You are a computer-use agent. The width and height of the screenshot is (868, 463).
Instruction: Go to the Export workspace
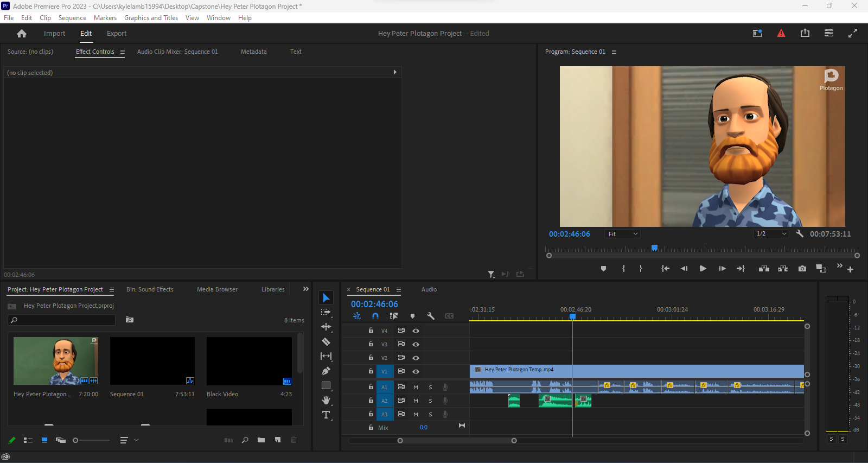coord(117,34)
